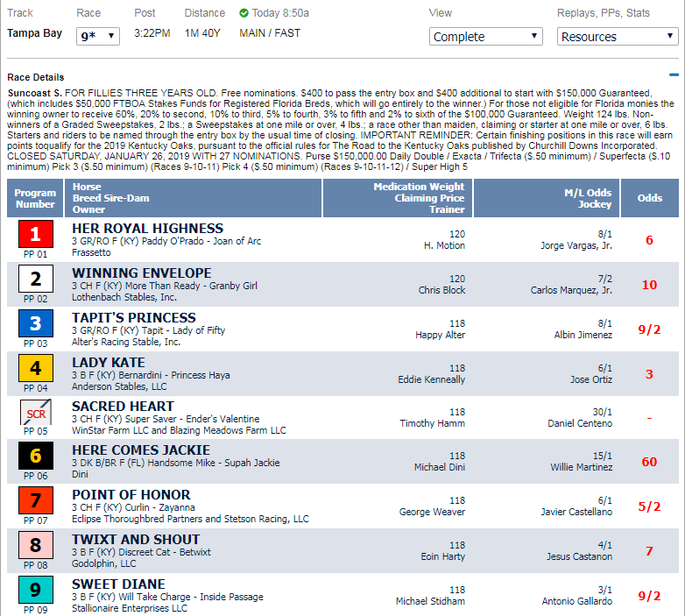The image size is (685, 616).
Task: Open the Race number dropdown
Action: click(98, 36)
